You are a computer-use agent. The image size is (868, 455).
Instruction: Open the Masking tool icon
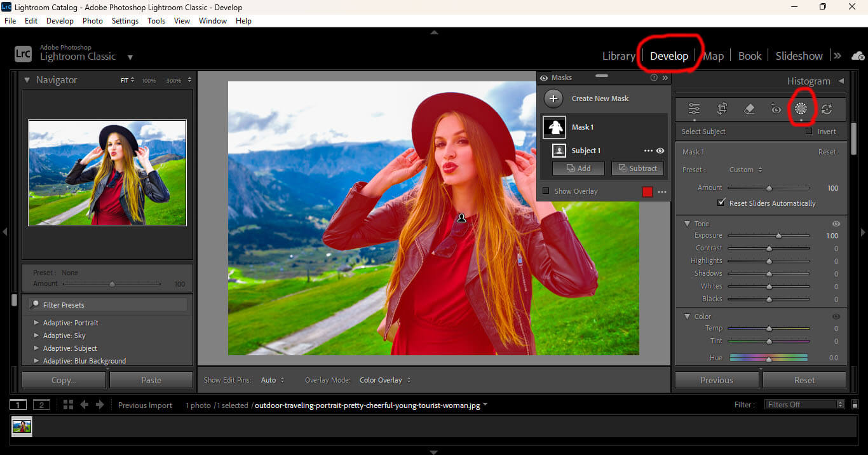[x=802, y=109]
